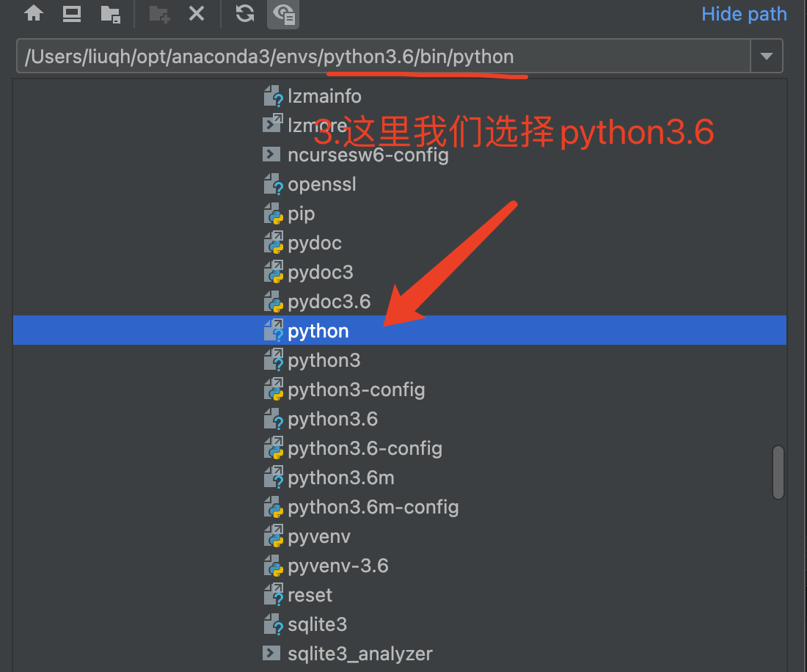Image resolution: width=807 pixels, height=672 pixels.
Task: Expand the sqlite3_analyzer entry
Action: (271, 653)
